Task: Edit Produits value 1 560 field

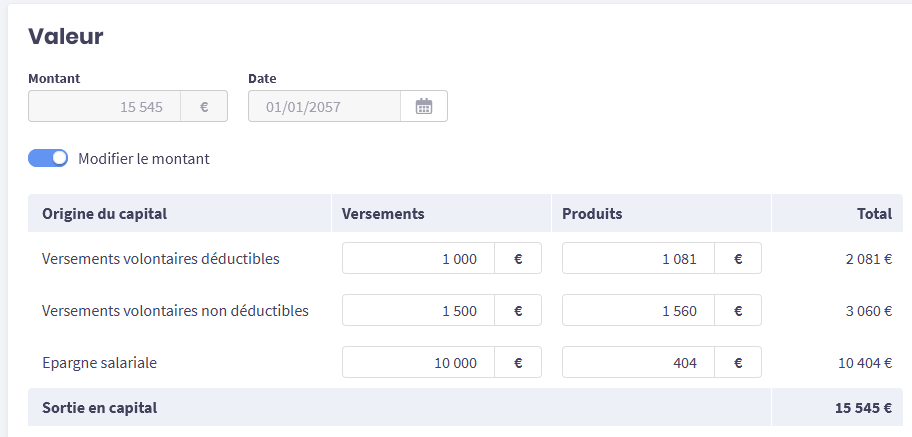Action: coord(638,310)
